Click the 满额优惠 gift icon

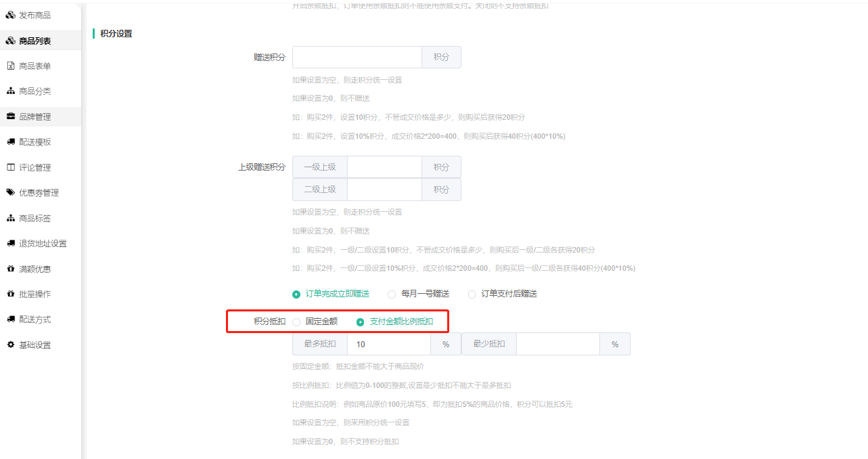(x=10, y=269)
